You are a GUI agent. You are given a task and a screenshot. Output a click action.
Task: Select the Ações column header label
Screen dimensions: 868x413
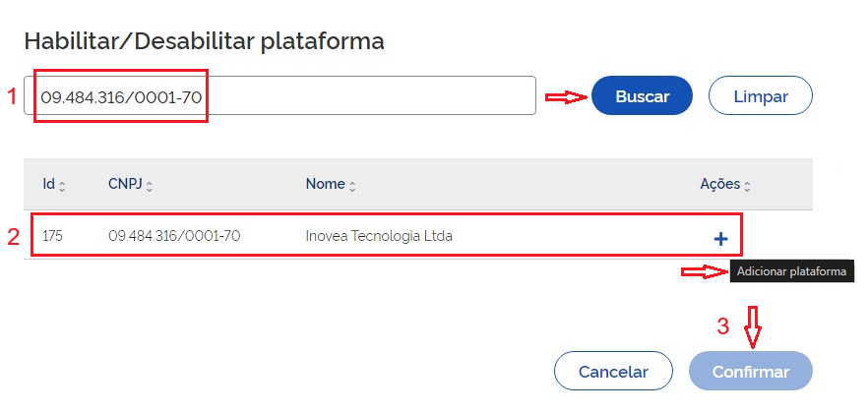pos(718,184)
